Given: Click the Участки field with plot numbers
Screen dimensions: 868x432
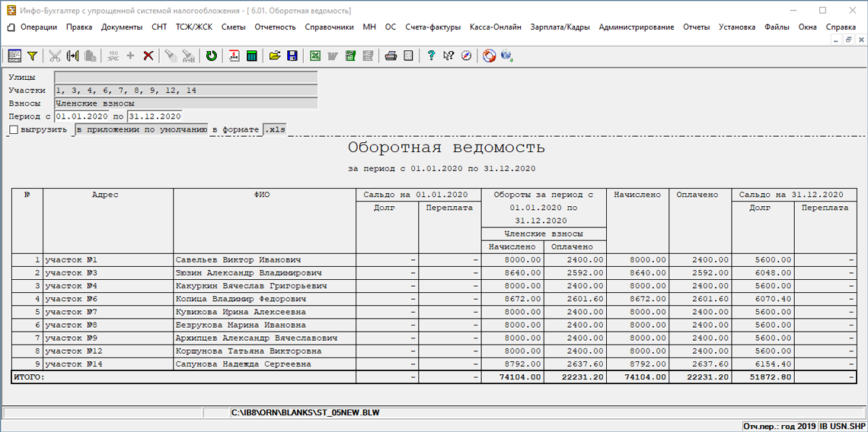Looking at the screenshot, I should [x=186, y=91].
